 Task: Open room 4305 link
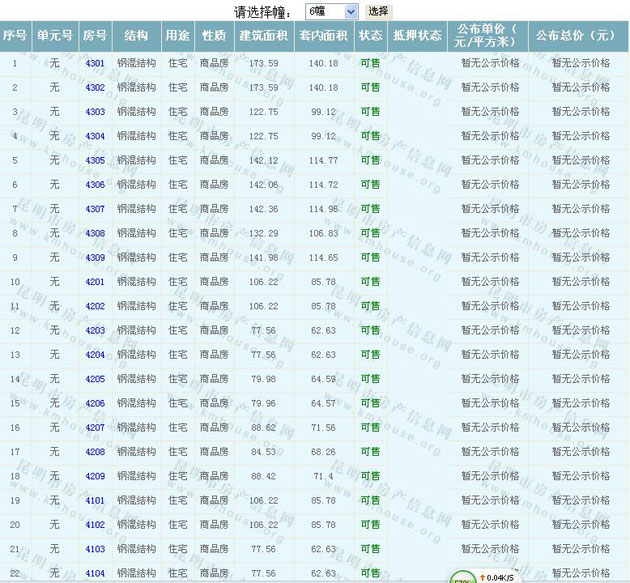pos(95,160)
